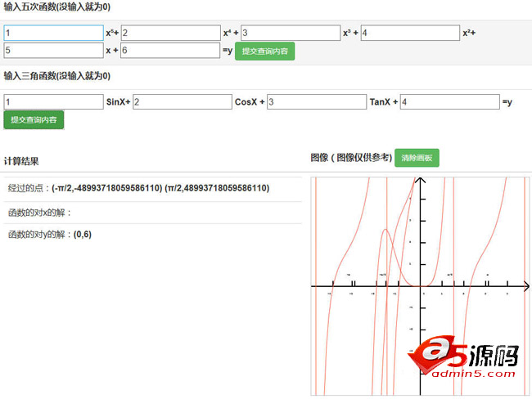This screenshot has height=399, width=532.
Task: Click the SinX coefficient input field
Action: (x=53, y=102)
